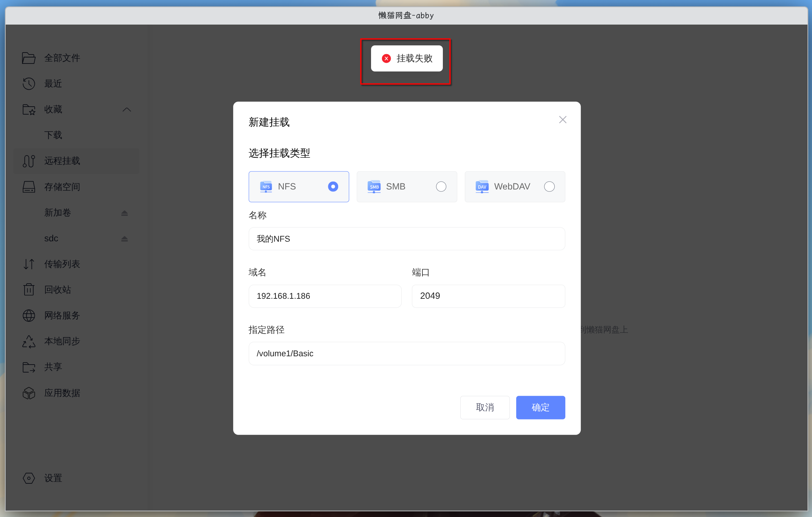
Task: Click the NFS folder icon
Action: coord(266,186)
